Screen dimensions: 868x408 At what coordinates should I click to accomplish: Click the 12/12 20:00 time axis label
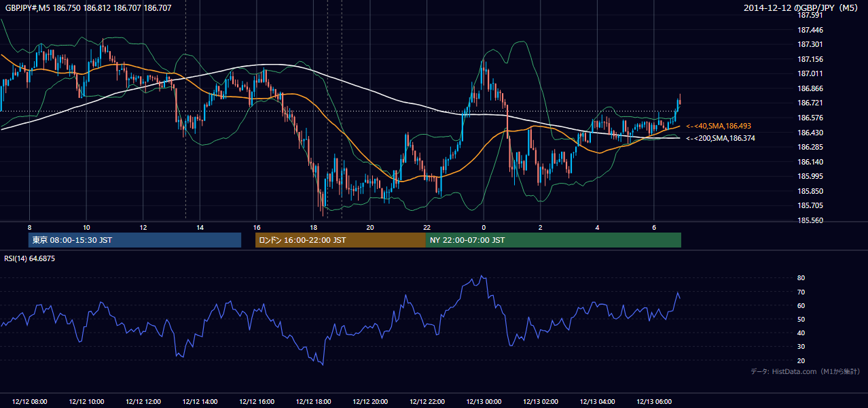(x=370, y=402)
